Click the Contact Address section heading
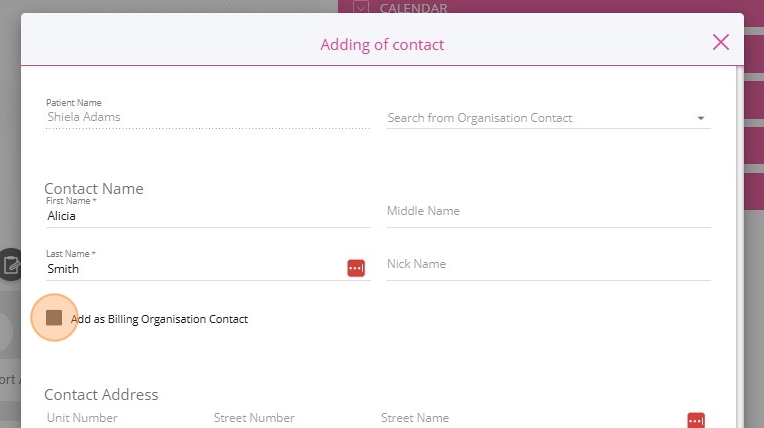The height and width of the screenshot is (428, 764). (x=101, y=394)
